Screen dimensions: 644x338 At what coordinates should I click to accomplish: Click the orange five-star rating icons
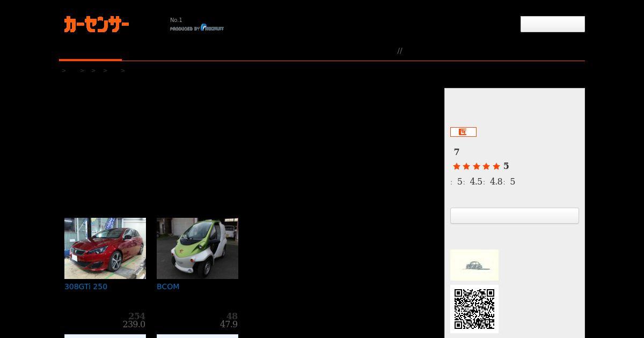pos(477,166)
